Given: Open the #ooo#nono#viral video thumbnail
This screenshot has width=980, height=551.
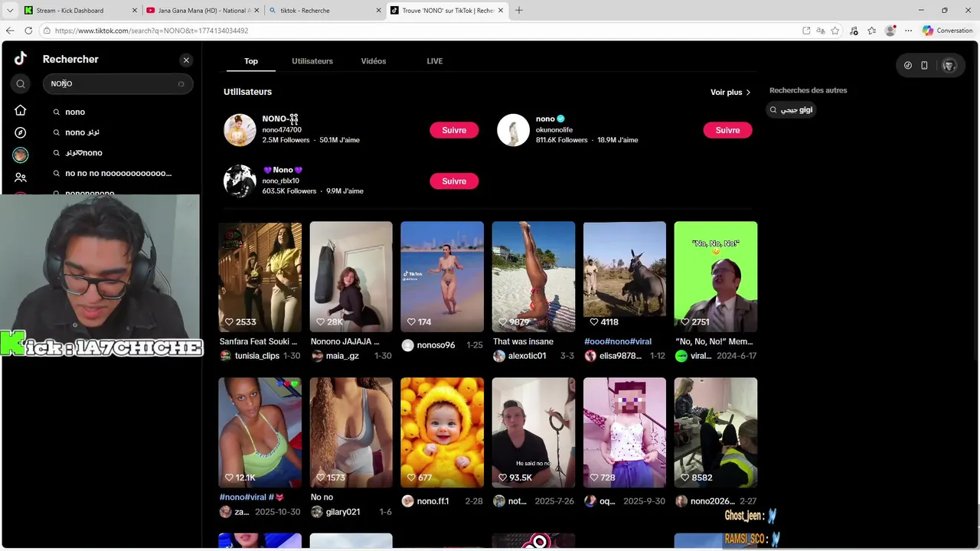Looking at the screenshot, I should (625, 277).
